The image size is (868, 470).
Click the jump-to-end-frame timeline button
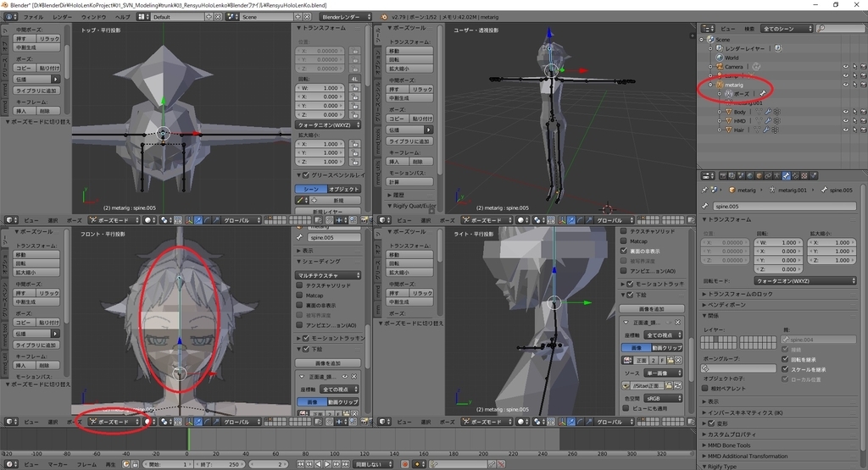(346, 464)
